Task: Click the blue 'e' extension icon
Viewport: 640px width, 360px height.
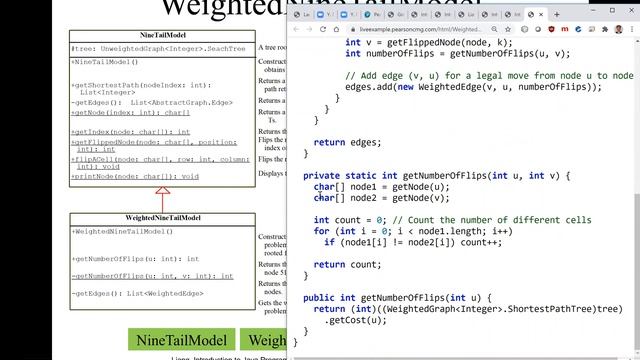Action: tap(578, 29)
